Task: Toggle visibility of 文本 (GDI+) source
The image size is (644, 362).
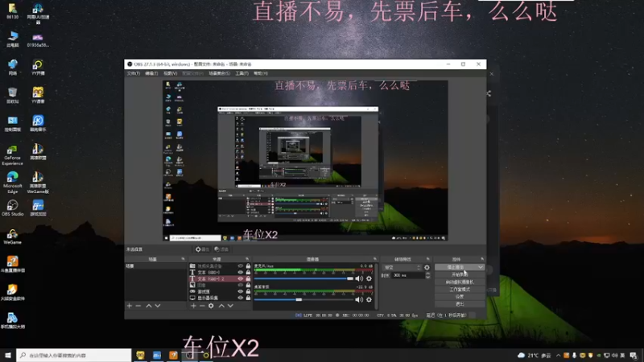Action: pyautogui.click(x=240, y=272)
